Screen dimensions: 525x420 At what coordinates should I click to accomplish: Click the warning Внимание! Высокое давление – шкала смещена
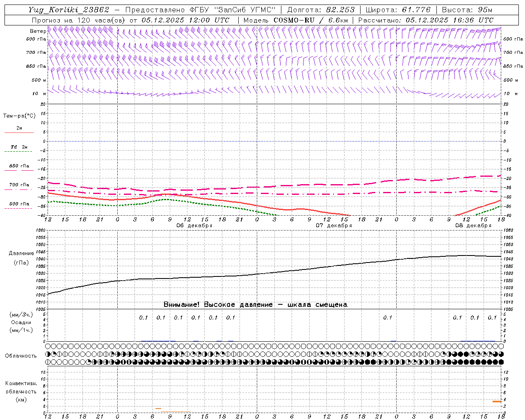tap(256, 305)
